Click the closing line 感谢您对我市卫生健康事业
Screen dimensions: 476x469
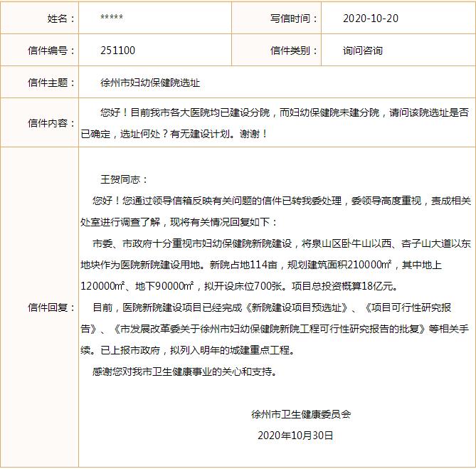click(185, 371)
